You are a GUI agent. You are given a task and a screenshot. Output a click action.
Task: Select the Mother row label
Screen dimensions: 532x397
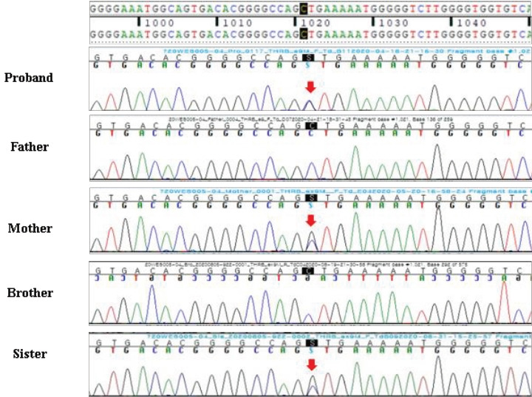(30, 228)
